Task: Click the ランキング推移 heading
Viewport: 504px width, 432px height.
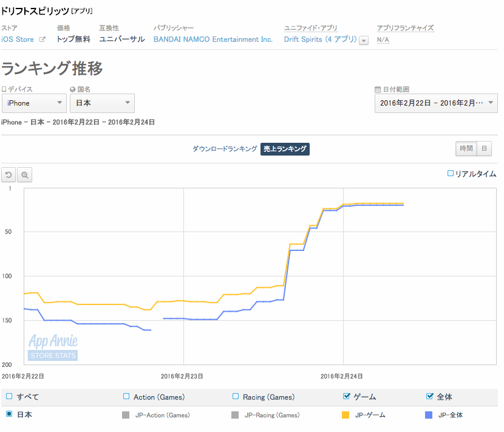Action: (52, 68)
